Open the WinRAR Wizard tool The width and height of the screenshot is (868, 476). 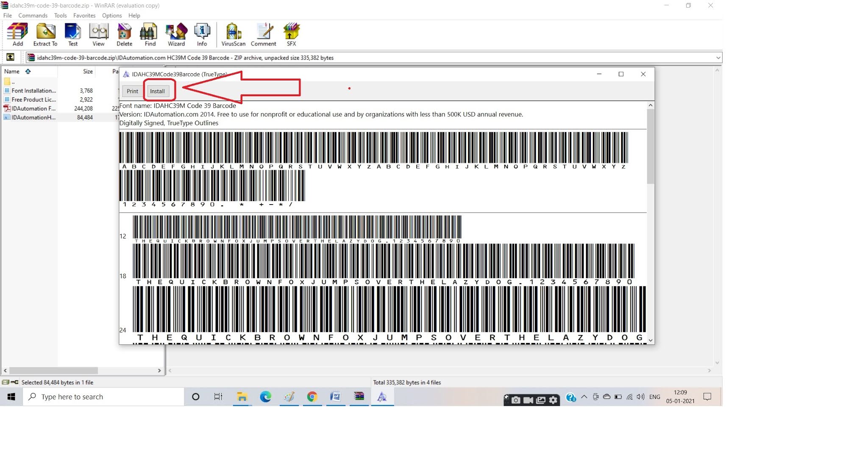(176, 34)
